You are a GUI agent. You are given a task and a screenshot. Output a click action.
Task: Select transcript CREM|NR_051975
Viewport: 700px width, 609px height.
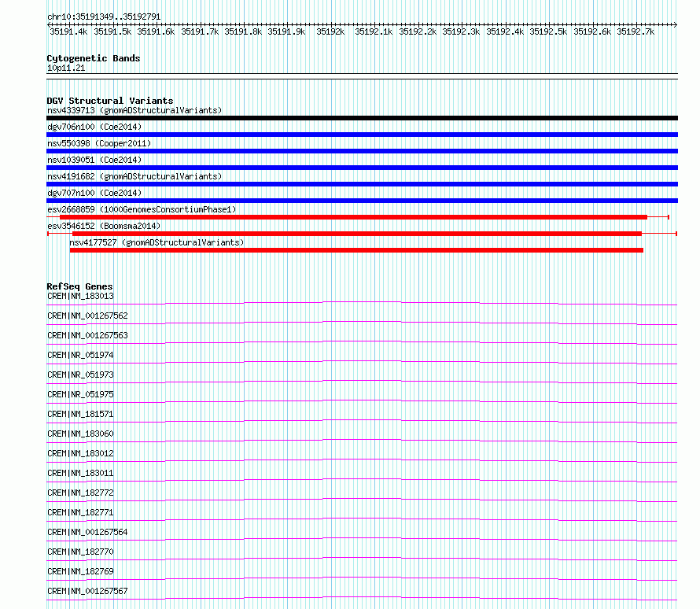(80, 394)
